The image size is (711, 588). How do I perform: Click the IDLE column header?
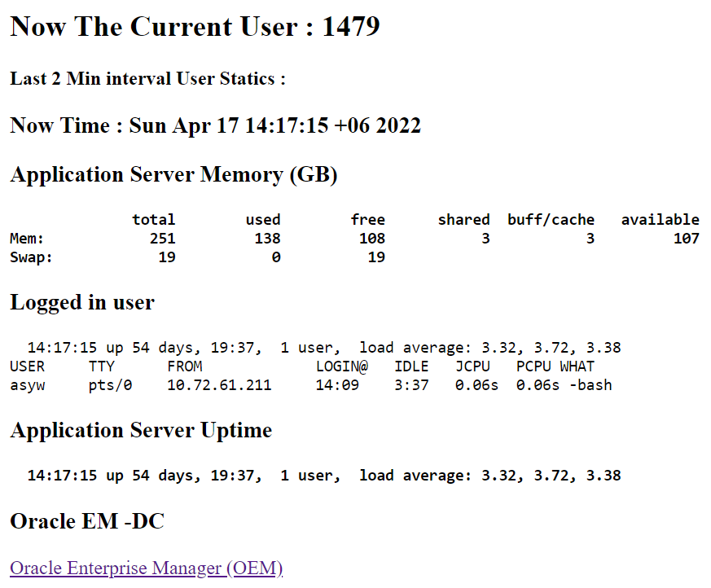click(411, 366)
